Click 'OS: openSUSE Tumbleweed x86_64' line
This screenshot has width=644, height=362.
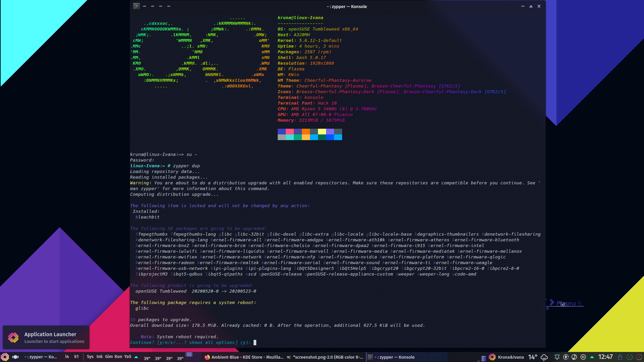tap(318, 29)
